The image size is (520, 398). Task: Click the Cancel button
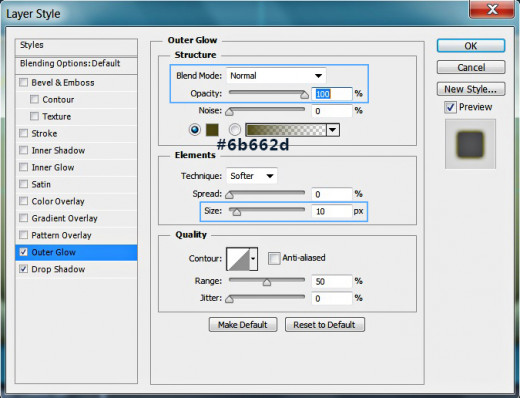coord(471,68)
